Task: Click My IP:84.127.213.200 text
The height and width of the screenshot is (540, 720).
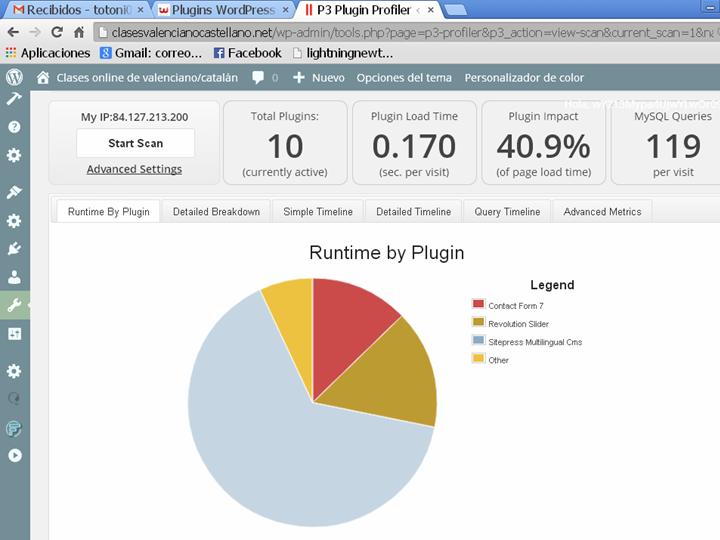Action: [x=135, y=117]
